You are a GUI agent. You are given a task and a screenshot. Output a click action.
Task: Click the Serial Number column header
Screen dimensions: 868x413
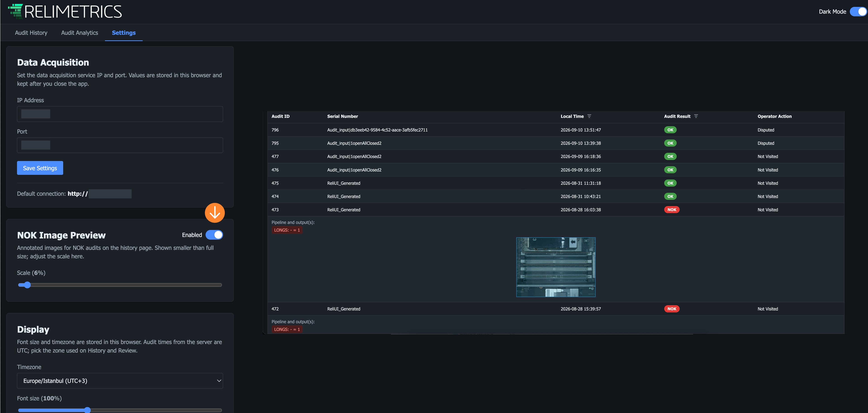(x=342, y=116)
